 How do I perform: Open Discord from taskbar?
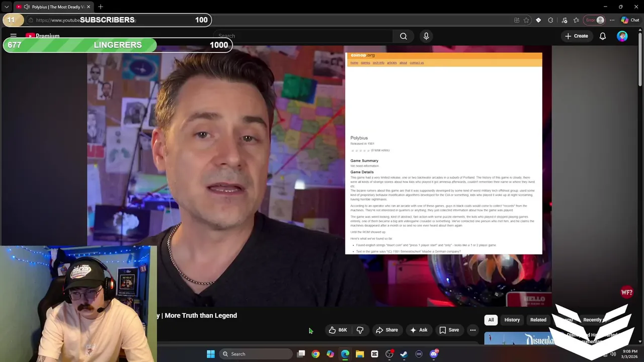[434, 354]
